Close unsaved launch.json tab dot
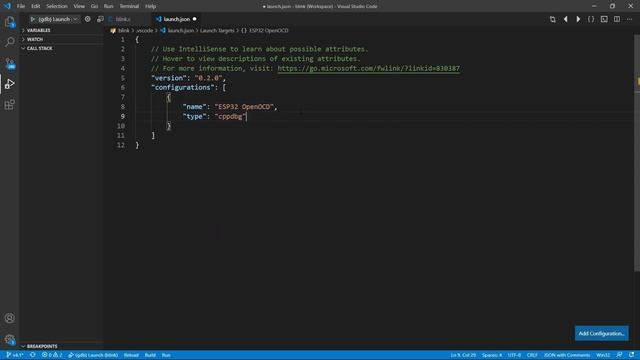Image resolution: width=640 pixels, height=360 pixels. [195, 19]
